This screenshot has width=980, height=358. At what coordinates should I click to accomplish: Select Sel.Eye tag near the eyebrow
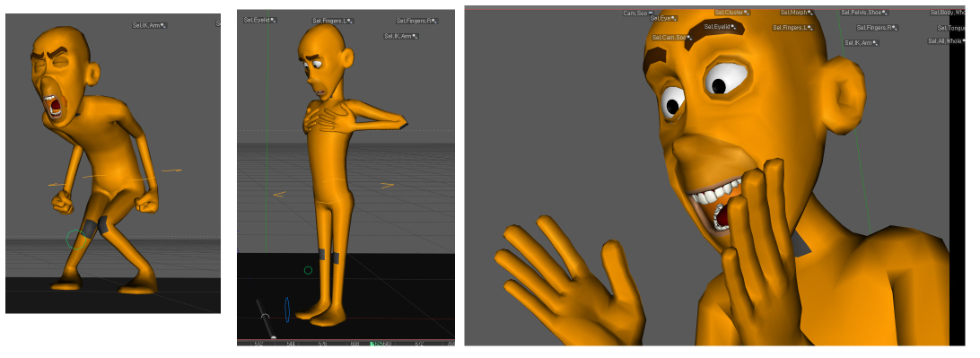point(663,19)
